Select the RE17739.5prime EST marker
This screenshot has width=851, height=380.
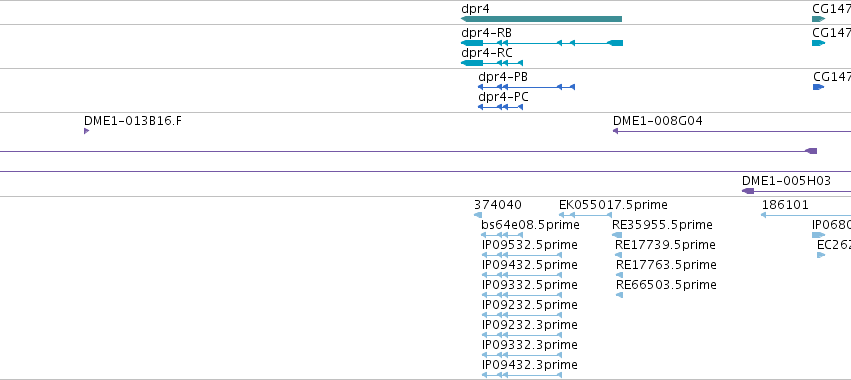[x=618, y=255]
